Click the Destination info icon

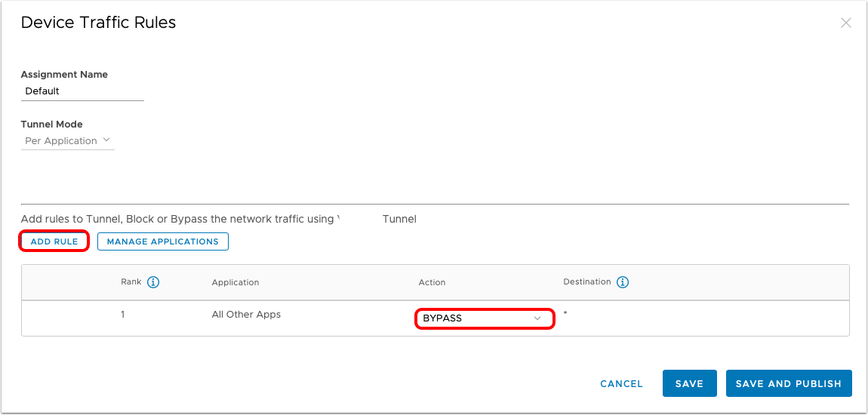click(x=623, y=282)
